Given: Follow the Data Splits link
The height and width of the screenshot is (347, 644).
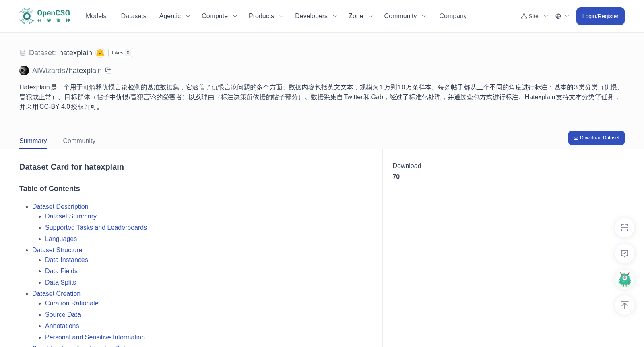Looking at the screenshot, I should coord(60,282).
